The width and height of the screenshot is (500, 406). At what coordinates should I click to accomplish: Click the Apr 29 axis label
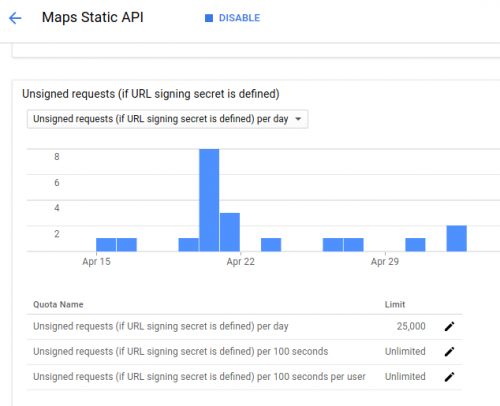coord(385,262)
